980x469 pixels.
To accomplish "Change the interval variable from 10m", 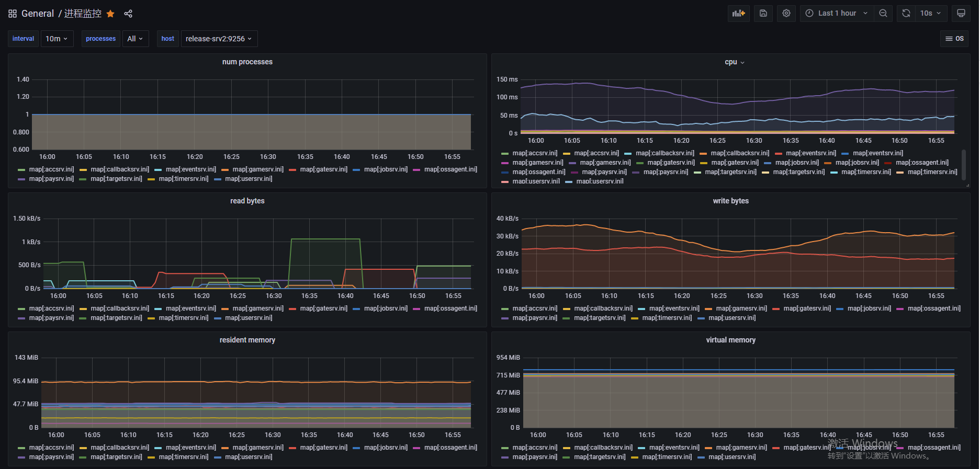I will pos(57,39).
